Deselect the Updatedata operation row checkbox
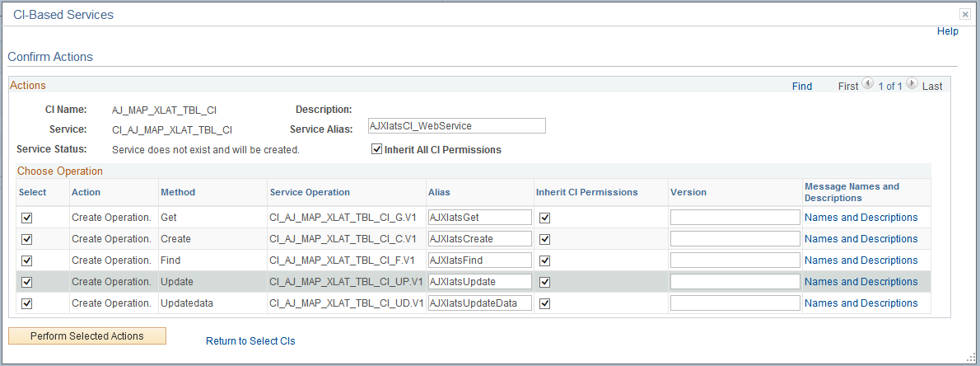980x366 pixels. click(x=26, y=303)
